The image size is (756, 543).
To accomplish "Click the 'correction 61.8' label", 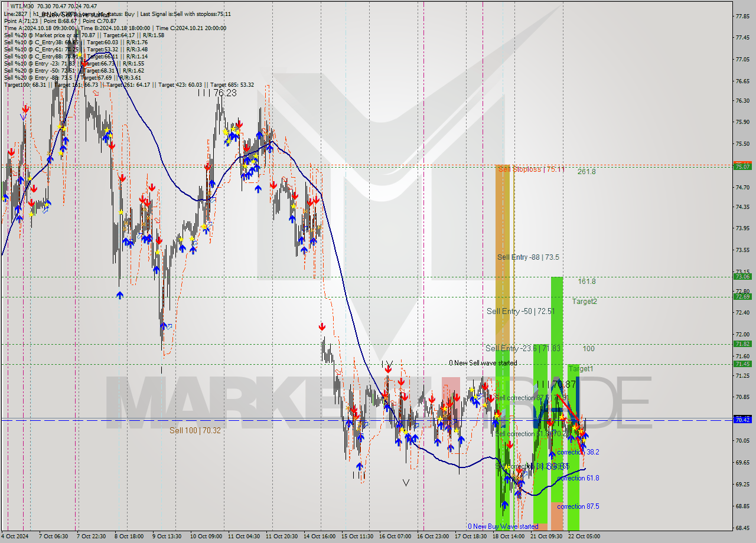I will (x=578, y=478).
